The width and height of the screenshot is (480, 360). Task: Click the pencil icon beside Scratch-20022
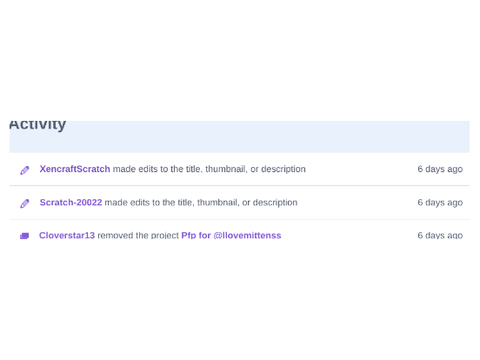click(x=25, y=203)
